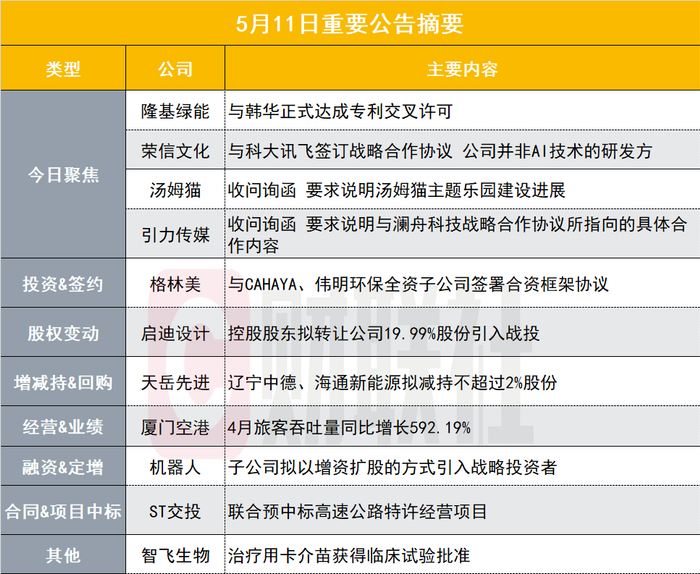Click company name 格林美
The image size is (700, 574).
pyautogui.click(x=175, y=284)
